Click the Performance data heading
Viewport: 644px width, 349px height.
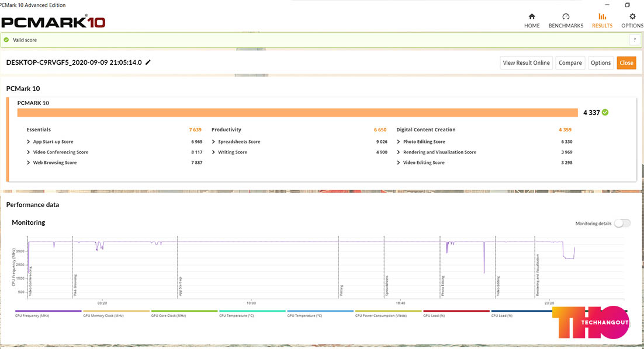(x=33, y=205)
